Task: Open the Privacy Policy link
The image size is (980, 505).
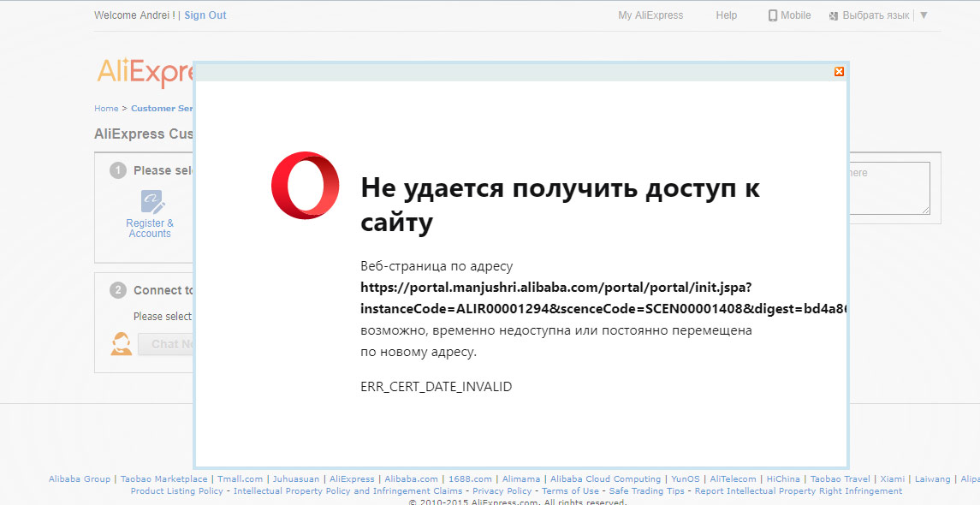Action: point(502,490)
